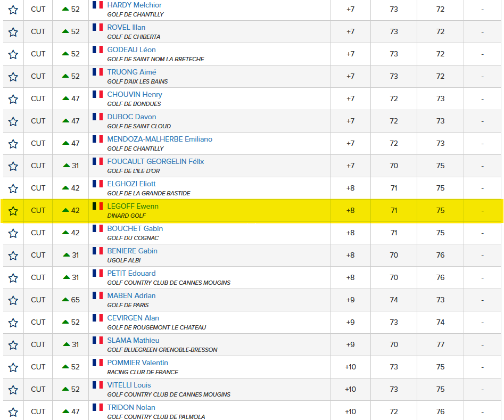Screen dimensions: 504x420
Task: Click CUT status in DUBOC Davon row
Action: pos(38,121)
